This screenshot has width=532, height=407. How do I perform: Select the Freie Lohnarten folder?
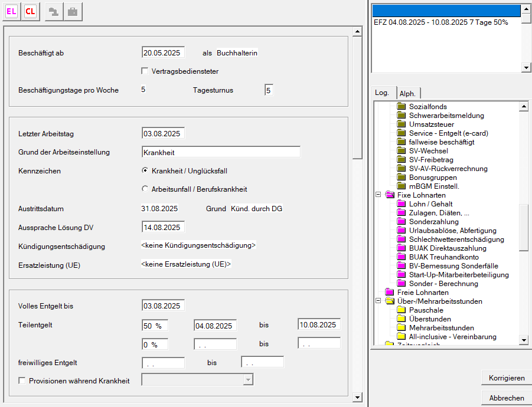tap(390, 293)
